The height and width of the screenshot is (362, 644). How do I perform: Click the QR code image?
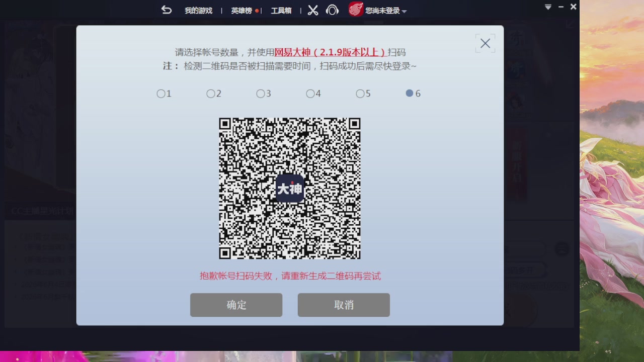290,189
